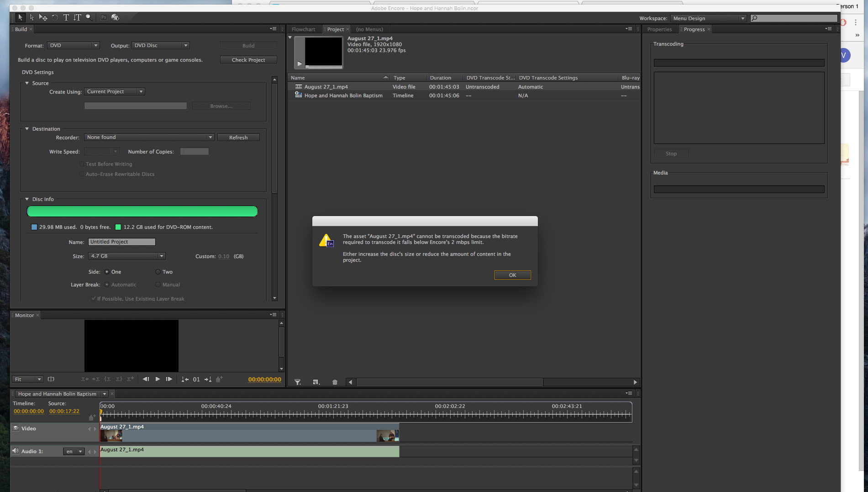Image resolution: width=868 pixels, height=492 pixels.
Task: Play the Monitor preview
Action: tap(158, 379)
